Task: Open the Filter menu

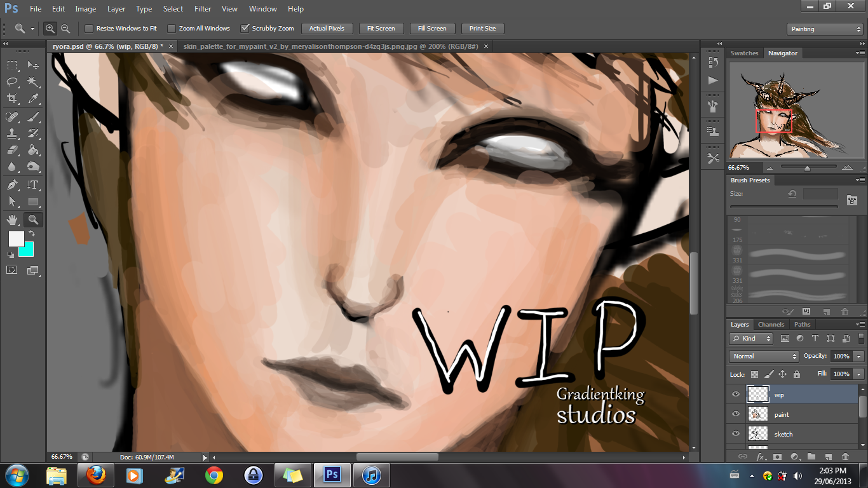Action: [203, 9]
